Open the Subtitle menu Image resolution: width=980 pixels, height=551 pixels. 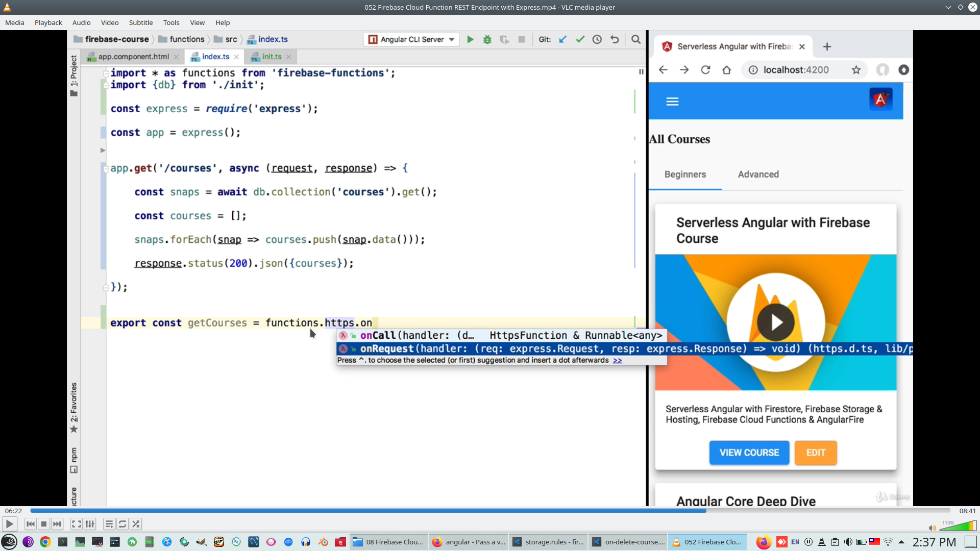click(x=140, y=22)
